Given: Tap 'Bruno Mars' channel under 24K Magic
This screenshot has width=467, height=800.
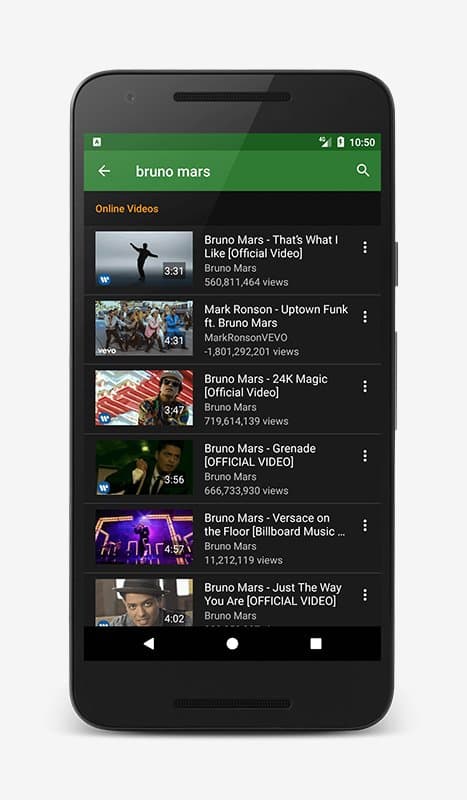Looking at the screenshot, I should 230,407.
